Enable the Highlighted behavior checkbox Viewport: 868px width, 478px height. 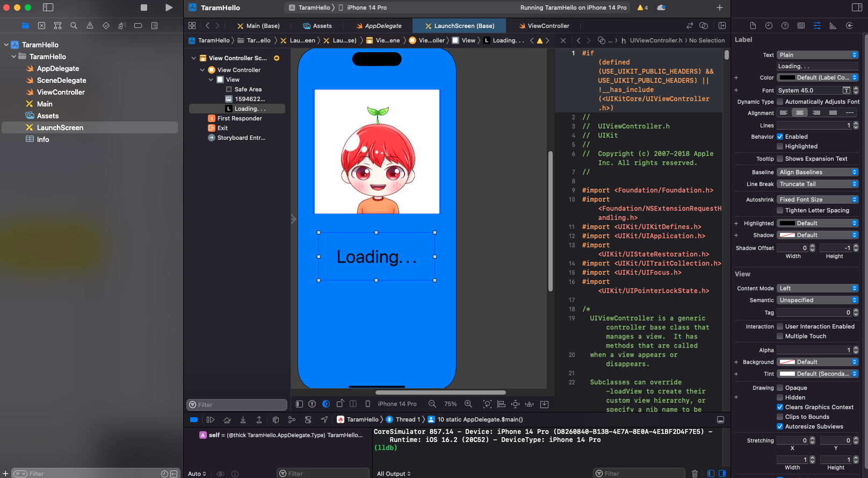coord(780,146)
